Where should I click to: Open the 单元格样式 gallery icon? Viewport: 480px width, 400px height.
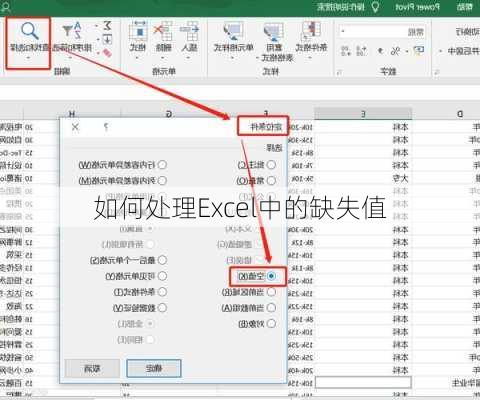click(233, 32)
